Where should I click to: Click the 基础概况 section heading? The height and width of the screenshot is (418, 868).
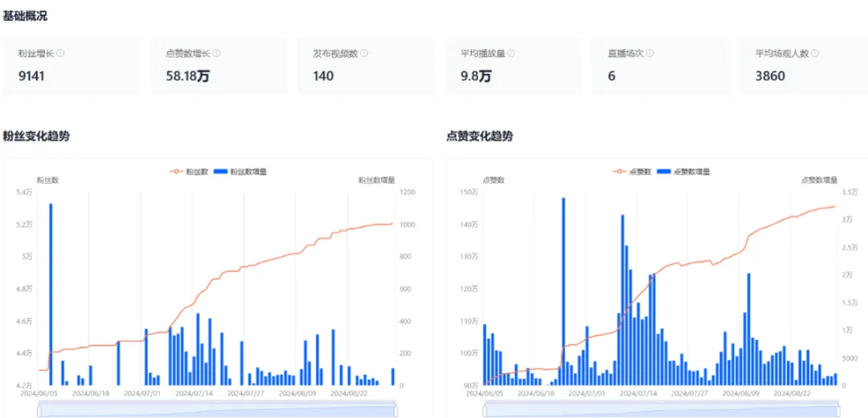point(25,16)
